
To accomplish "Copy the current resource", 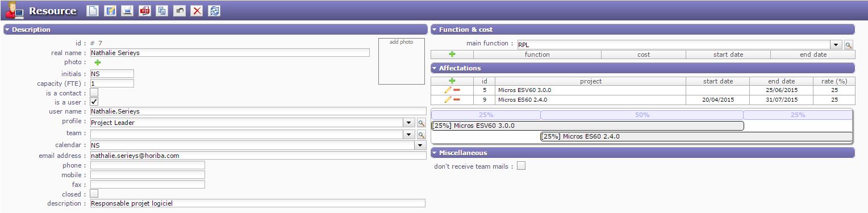I will pyautogui.click(x=162, y=11).
